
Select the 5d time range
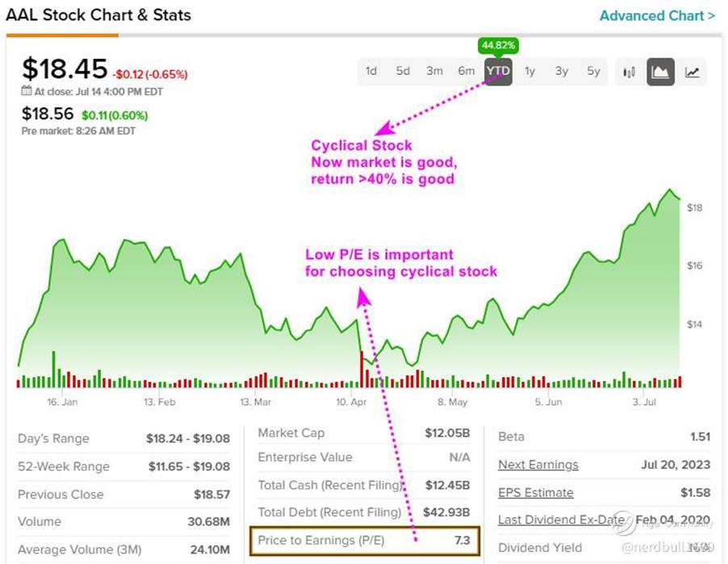click(403, 71)
